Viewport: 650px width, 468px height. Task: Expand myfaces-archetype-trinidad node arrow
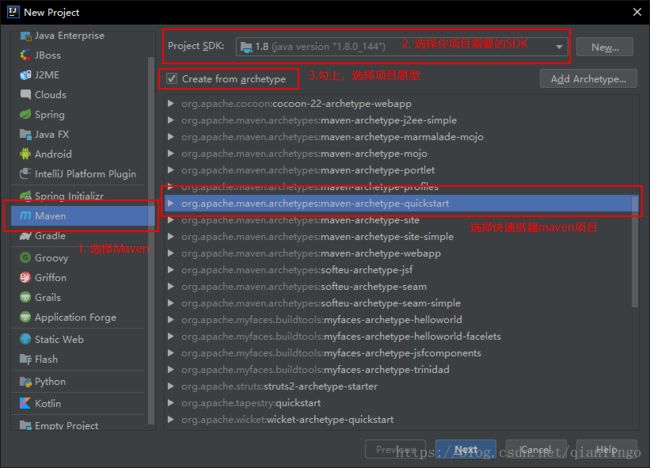pyautogui.click(x=170, y=369)
